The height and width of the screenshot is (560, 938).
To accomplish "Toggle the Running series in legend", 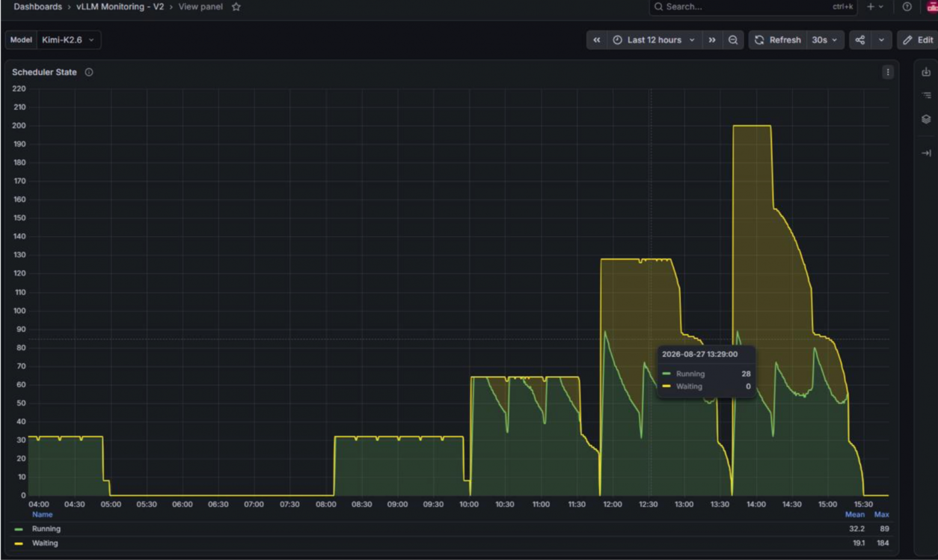I will click(x=46, y=529).
